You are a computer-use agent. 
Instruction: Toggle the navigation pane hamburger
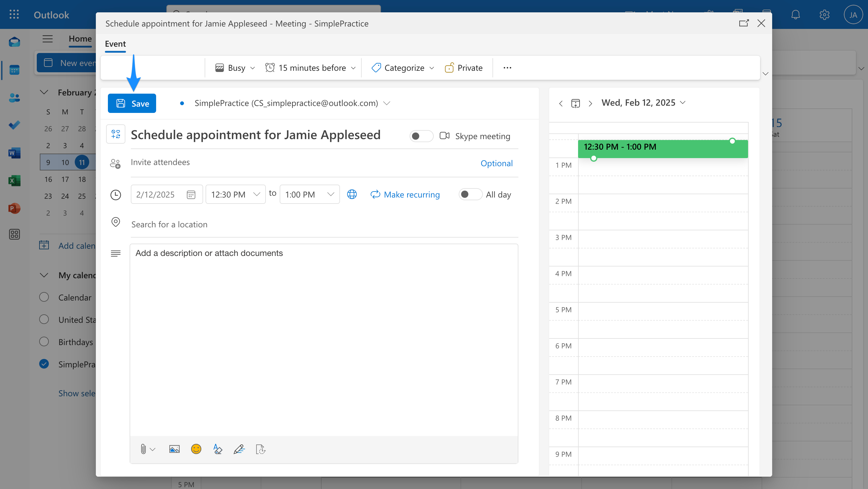[x=48, y=39]
